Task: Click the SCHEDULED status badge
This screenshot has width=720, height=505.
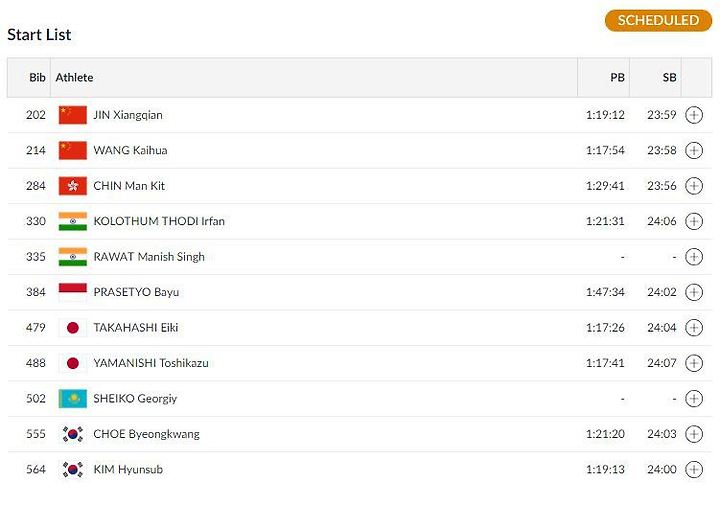Action: point(658,21)
